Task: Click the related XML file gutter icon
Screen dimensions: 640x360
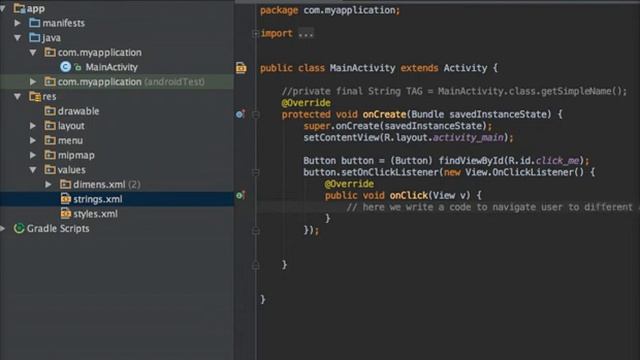Action: [241, 68]
